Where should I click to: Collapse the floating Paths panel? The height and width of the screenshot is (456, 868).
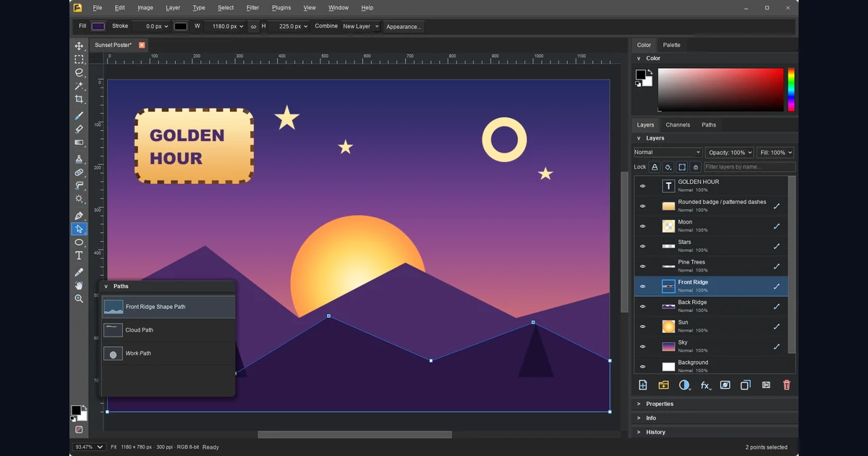point(106,287)
